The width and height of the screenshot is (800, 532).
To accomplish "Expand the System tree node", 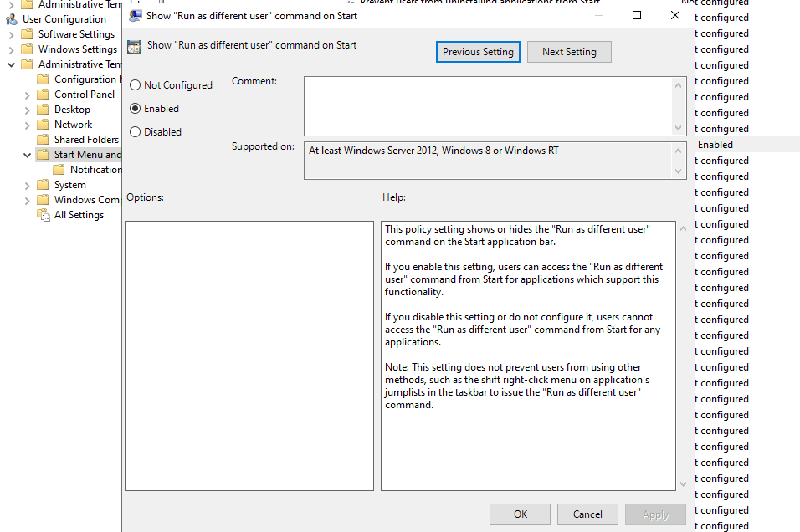I will (x=28, y=186).
